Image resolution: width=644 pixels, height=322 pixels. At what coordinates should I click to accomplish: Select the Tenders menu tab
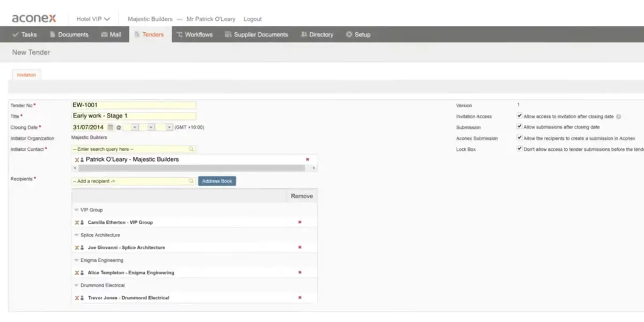pos(149,34)
